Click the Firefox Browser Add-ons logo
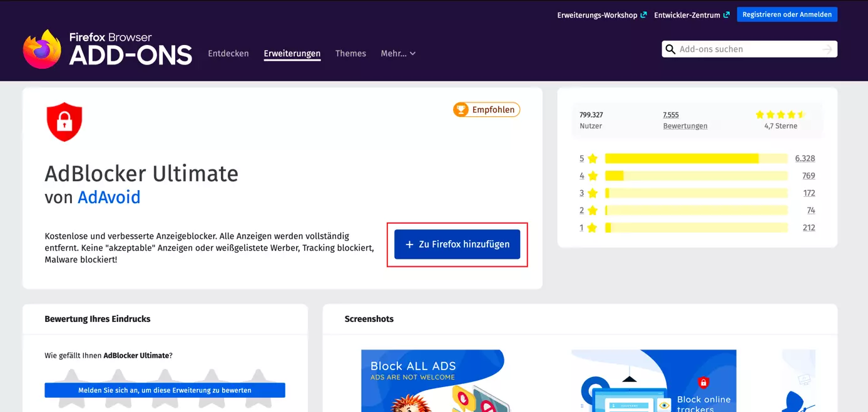868x412 pixels. pos(108,49)
